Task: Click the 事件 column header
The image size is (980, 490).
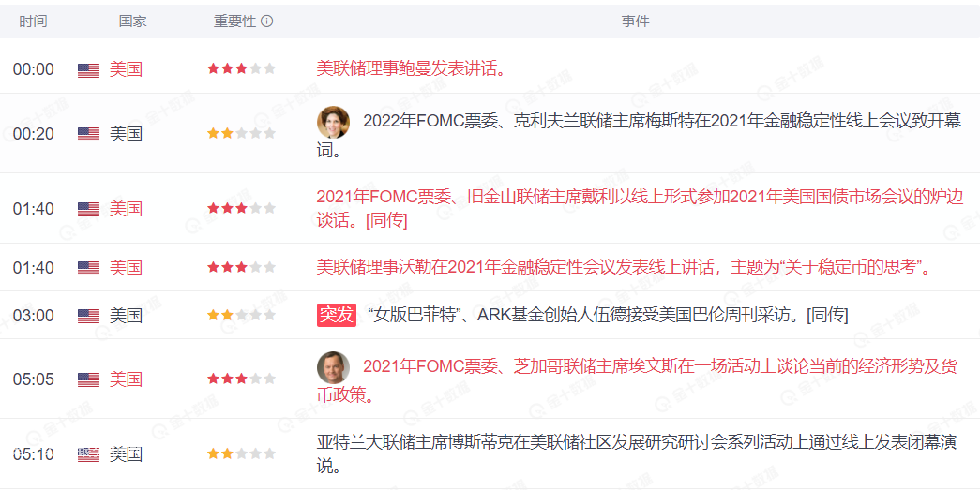Action: click(635, 22)
